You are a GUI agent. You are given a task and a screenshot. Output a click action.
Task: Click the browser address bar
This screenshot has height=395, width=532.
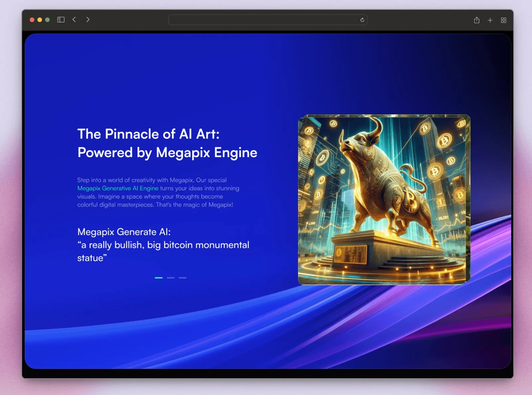pyautogui.click(x=268, y=20)
